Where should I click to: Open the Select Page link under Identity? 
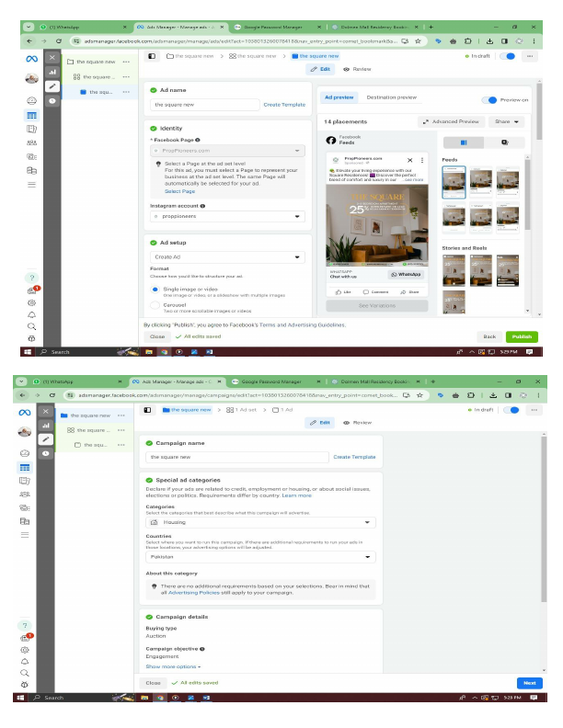coord(179,191)
